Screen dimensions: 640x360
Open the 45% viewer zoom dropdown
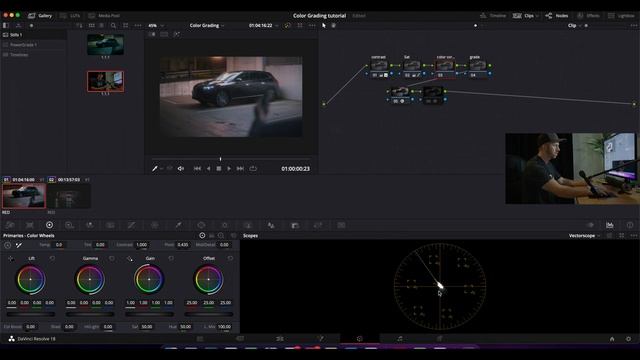156,25
